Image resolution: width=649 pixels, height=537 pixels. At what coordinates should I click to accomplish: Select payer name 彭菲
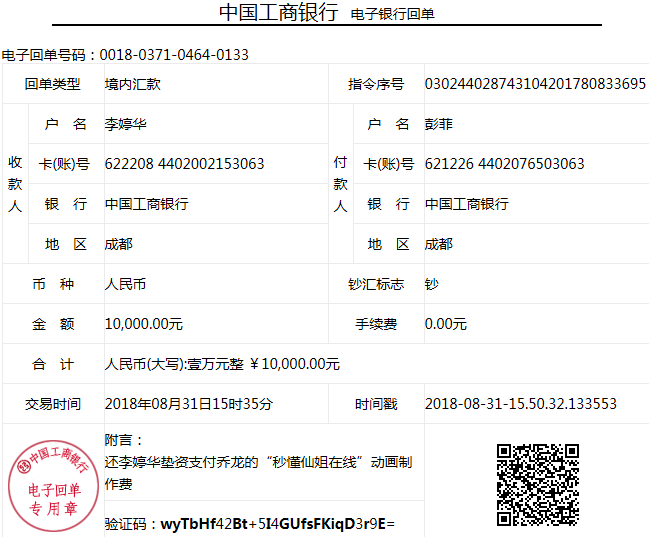pyautogui.click(x=439, y=124)
